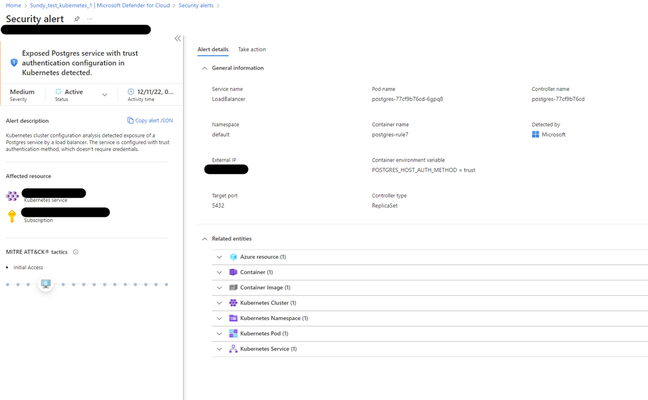
Task: Select target port value 5432
Action: [x=218, y=205]
